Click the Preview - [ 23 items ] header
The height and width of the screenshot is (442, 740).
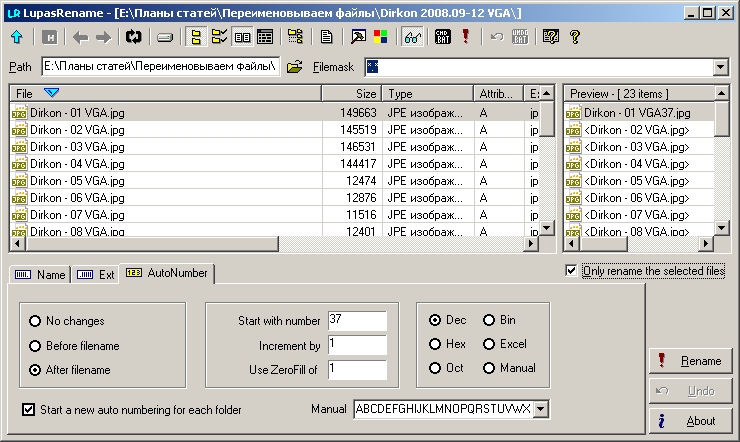click(x=639, y=94)
